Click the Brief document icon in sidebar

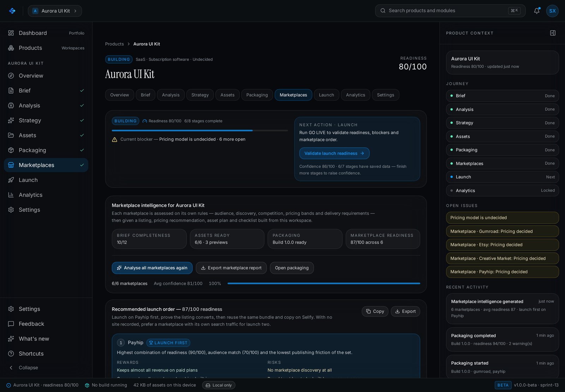point(11,91)
